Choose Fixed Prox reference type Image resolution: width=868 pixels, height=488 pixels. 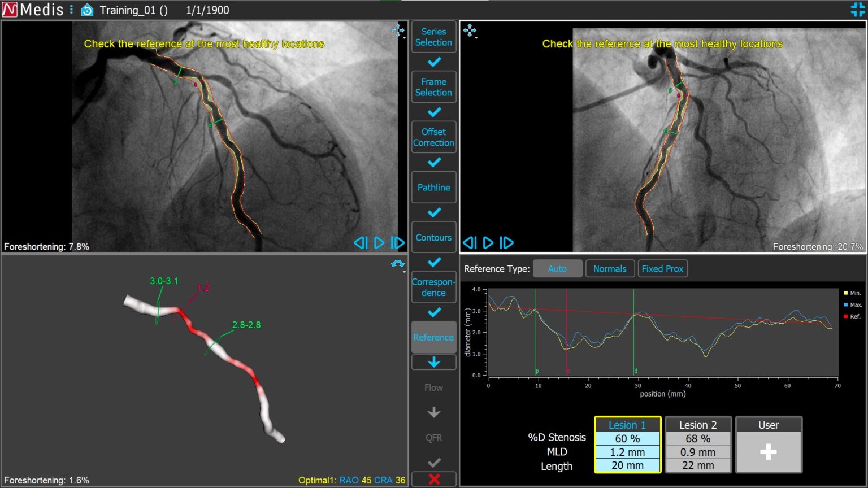pos(662,269)
